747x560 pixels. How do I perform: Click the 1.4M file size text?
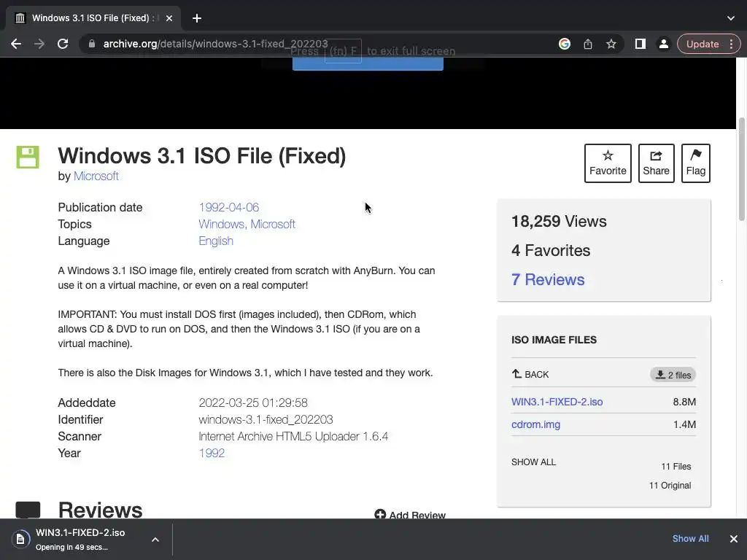pos(684,424)
